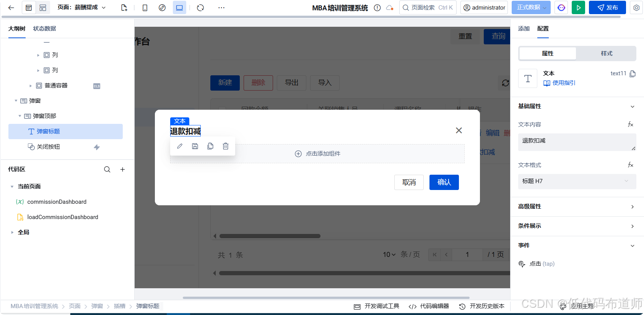The height and width of the screenshot is (315, 644).
Task: Open the component layout panel icon
Action: pyautogui.click(x=43, y=8)
